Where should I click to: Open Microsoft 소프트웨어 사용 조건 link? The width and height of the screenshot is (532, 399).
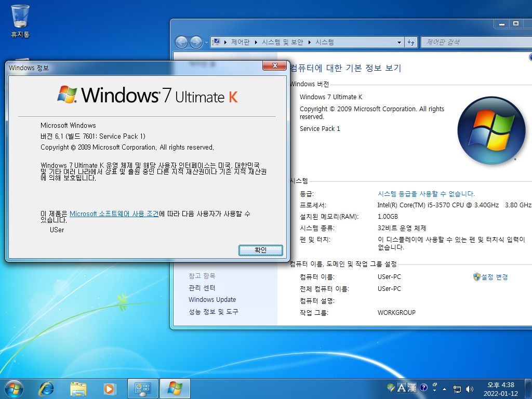(114, 214)
